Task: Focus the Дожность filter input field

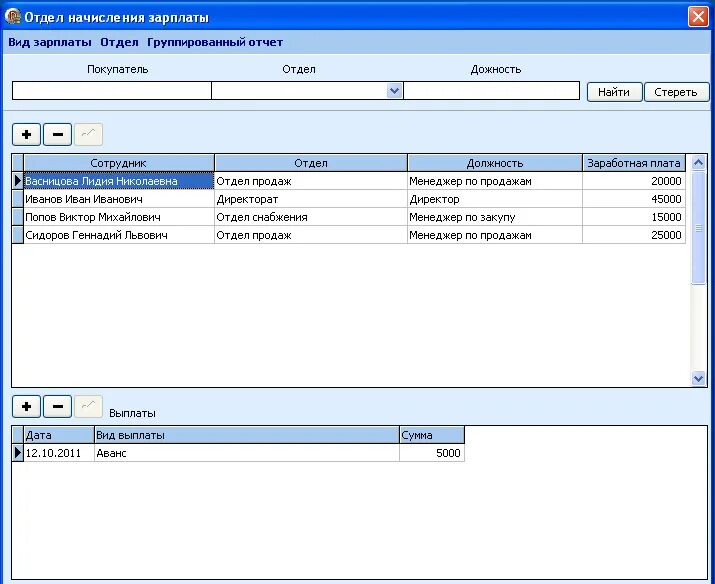Action: (x=492, y=91)
